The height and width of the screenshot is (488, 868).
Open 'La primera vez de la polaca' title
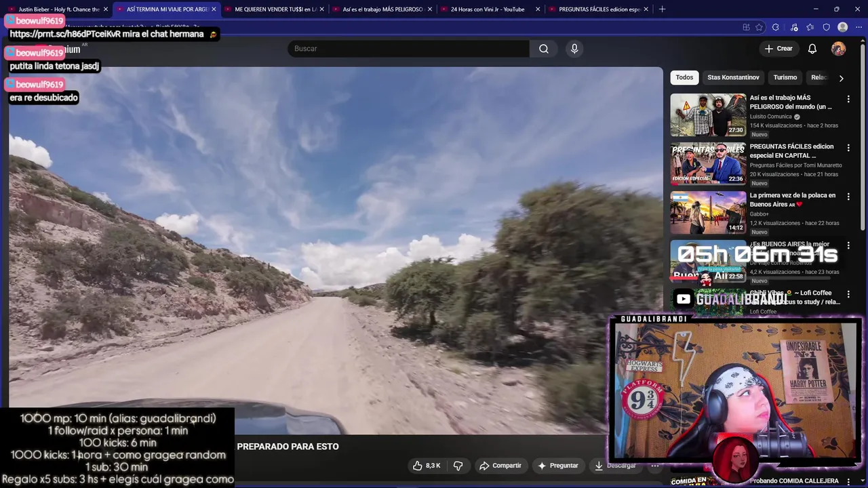click(x=793, y=200)
